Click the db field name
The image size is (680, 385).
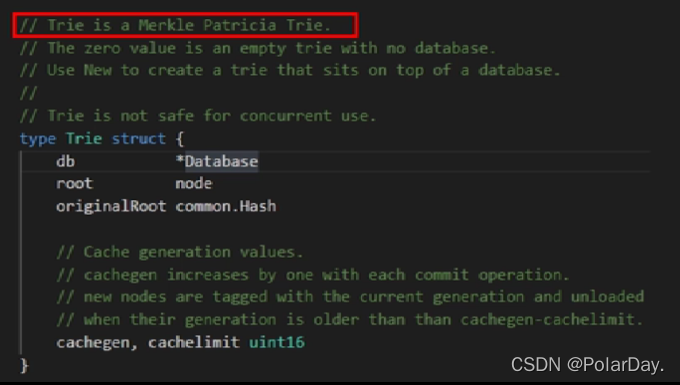pyautogui.click(x=65, y=161)
